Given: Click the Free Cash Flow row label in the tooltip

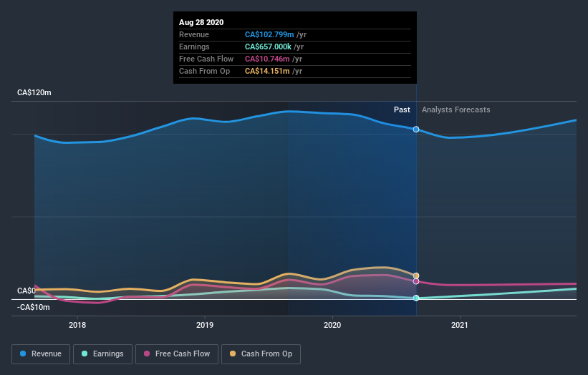Looking at the screenshot, I should click(206, 59).
